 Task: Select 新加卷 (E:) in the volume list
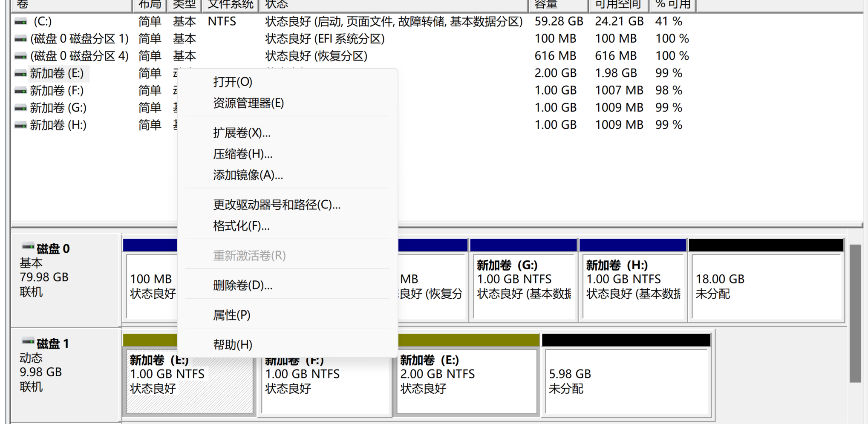coord(57,74)
